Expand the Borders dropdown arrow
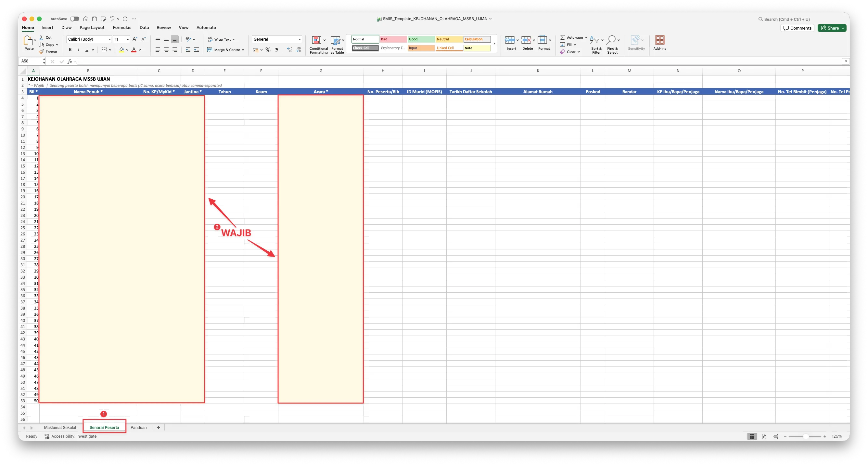The width and height of the screenshot is (868, 465). (110, 50)
